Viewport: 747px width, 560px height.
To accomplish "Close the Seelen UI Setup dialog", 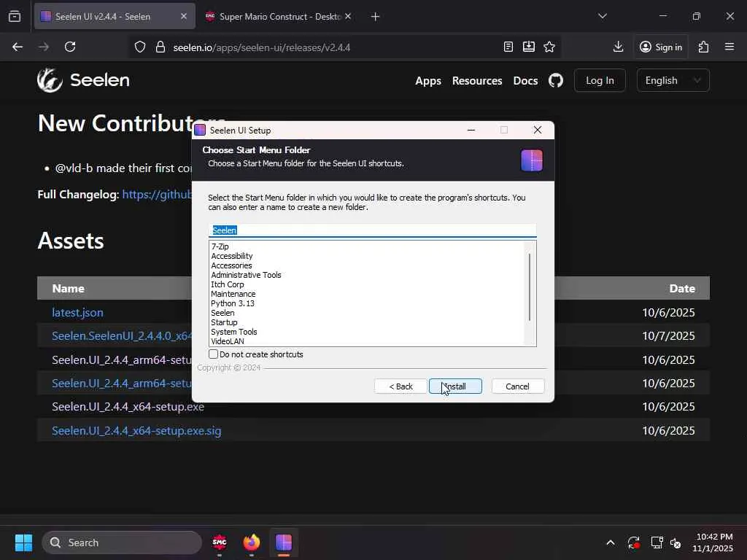I will pos(538,130).
